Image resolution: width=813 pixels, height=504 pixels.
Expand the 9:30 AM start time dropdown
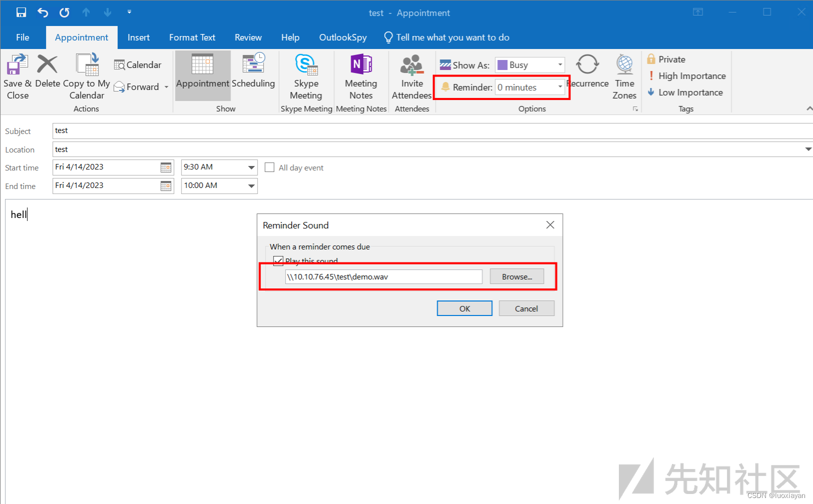pyautogui.click(x=252, y=167)
